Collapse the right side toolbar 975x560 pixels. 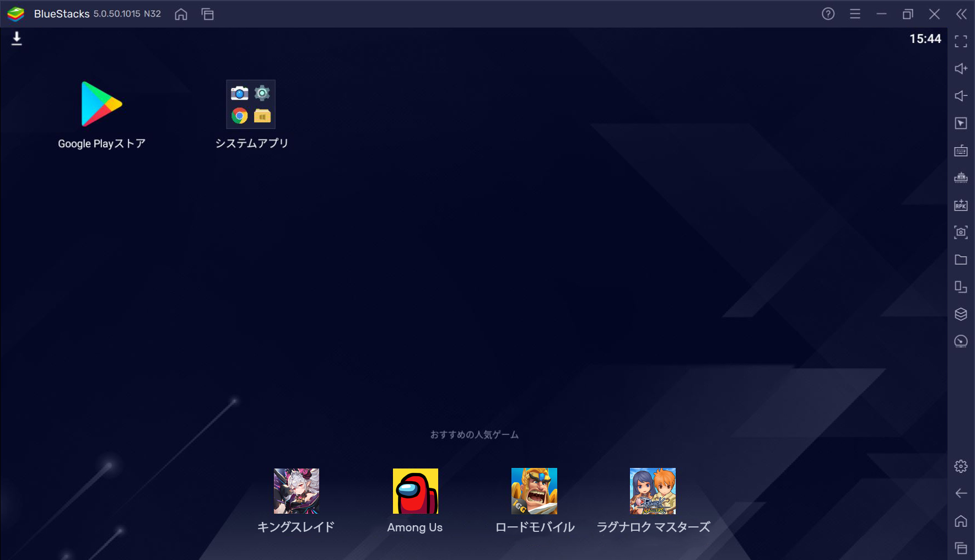pyautogui.click(x=962, y=15)
